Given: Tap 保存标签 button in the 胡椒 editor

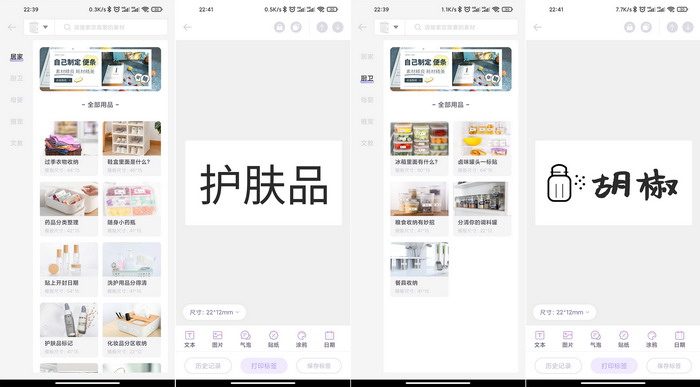Looking at the screenshot, I should pyautogui.click(x=669, y=366).
